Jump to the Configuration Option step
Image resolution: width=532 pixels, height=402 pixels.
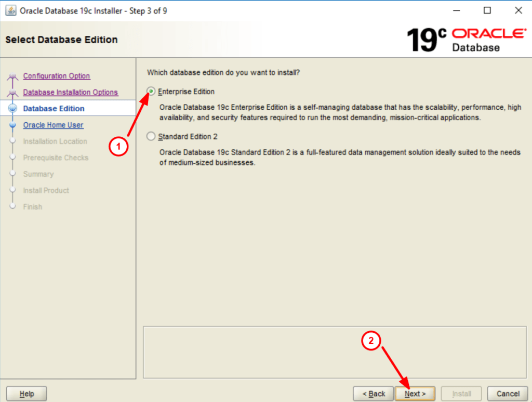(57, 76)
